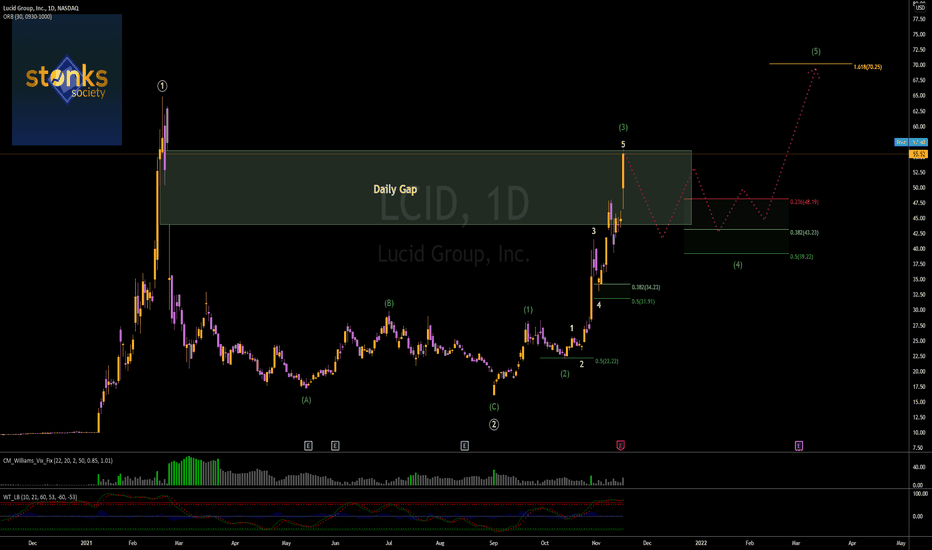Click the 100.00 label on WT_LB axis

920,494
